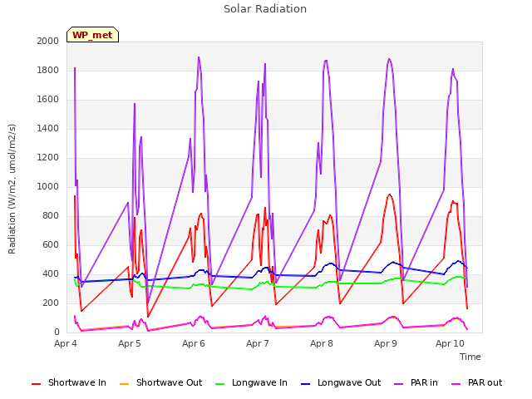Screen dimensions: 532x399
Task: Click the orange Shortwave Out legend swatch
Action: 124,384
